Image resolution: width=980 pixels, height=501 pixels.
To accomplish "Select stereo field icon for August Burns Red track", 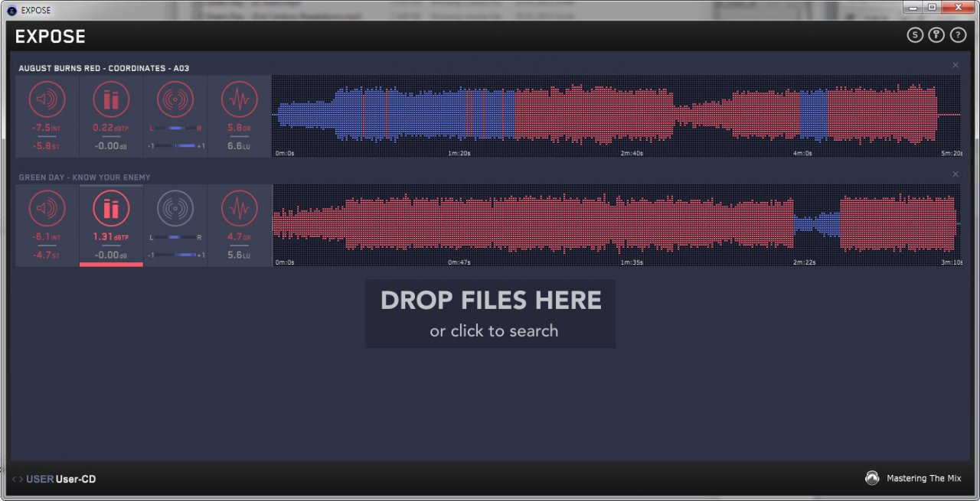I will (x=175, y=99).
